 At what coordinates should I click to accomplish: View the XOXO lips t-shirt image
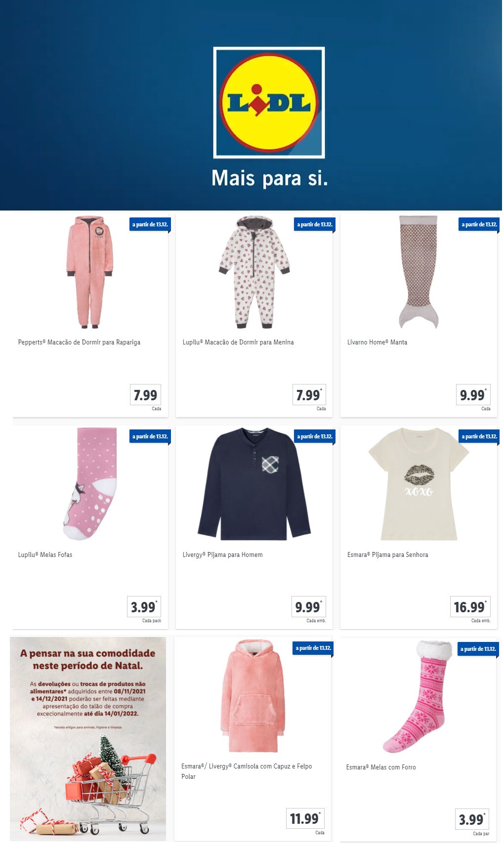(x=419, y=484)
